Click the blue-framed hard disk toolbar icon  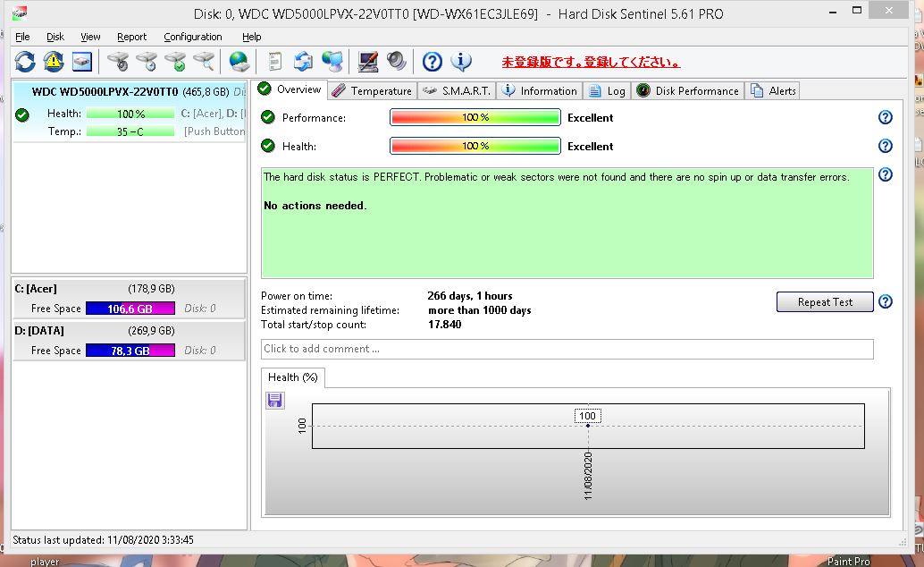coord(82,62)
